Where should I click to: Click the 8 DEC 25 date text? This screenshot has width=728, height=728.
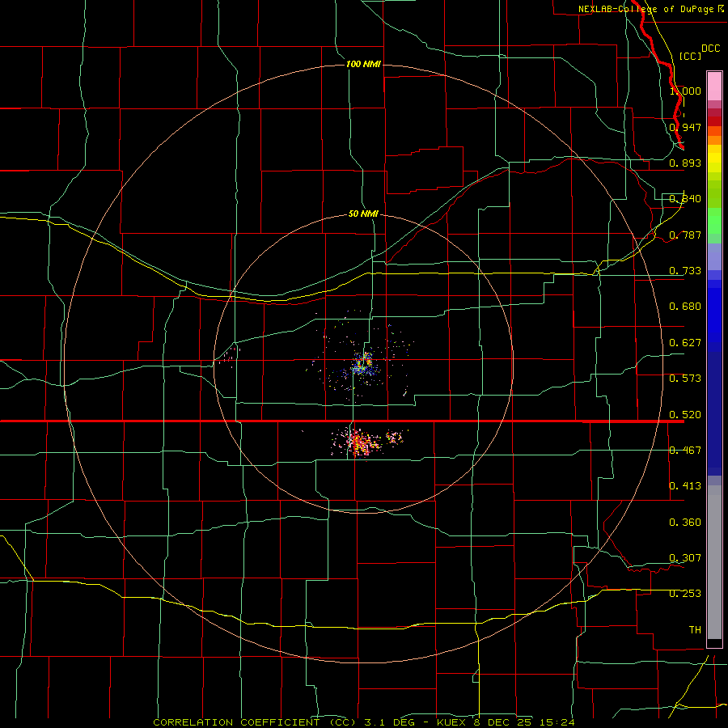[x=502, y=722]
